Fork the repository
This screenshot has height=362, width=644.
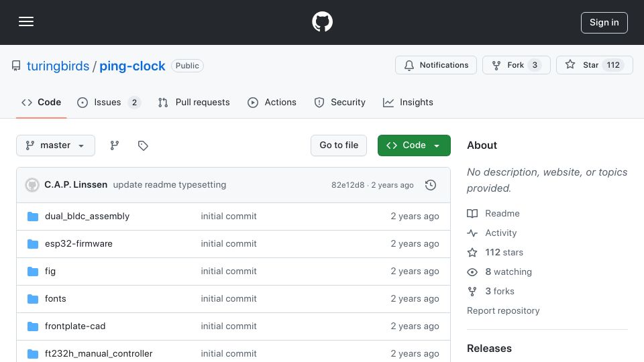[517, 65]
